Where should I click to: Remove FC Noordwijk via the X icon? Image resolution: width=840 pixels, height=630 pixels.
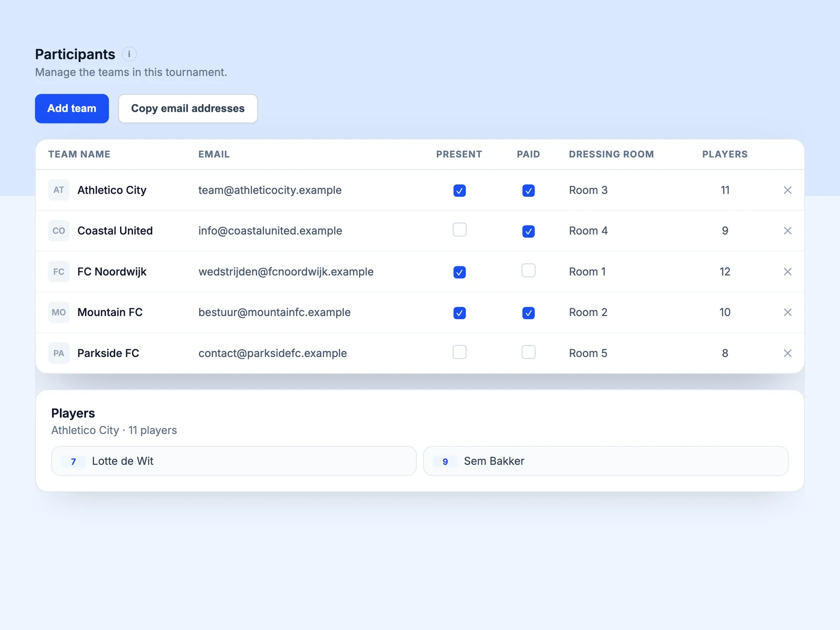787,271
